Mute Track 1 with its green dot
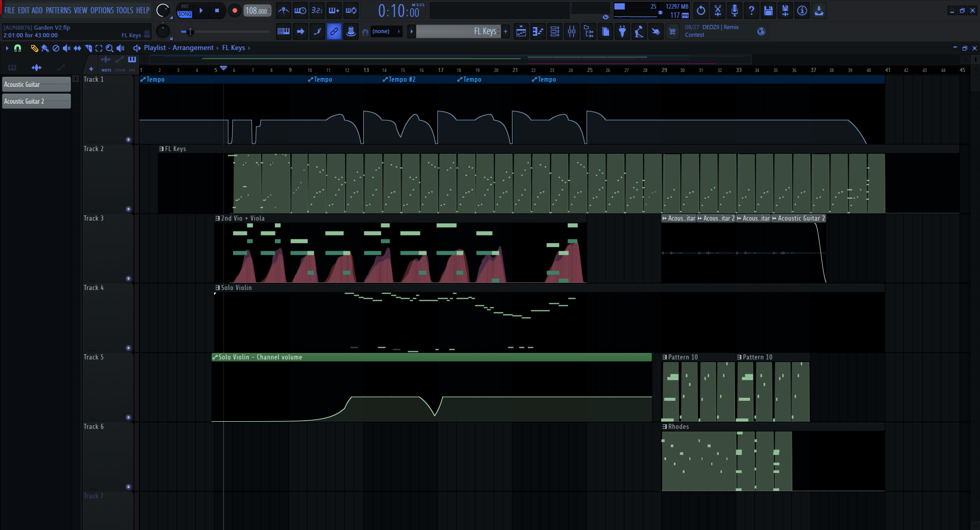The height and width of the screenshot is (530, 980). click(x=128, y=139)
